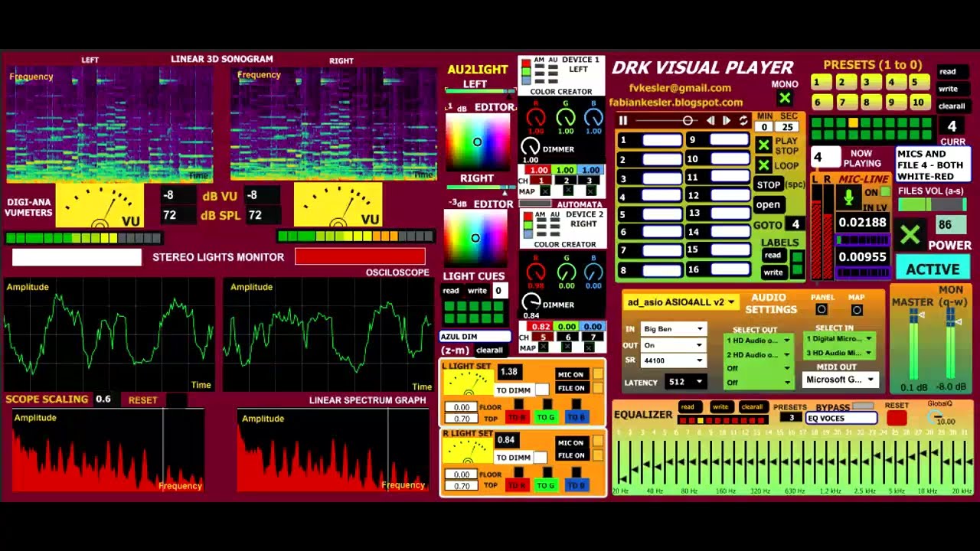
Task: Turn the Device 1 blue B knob
Action: tap(593, 117)
